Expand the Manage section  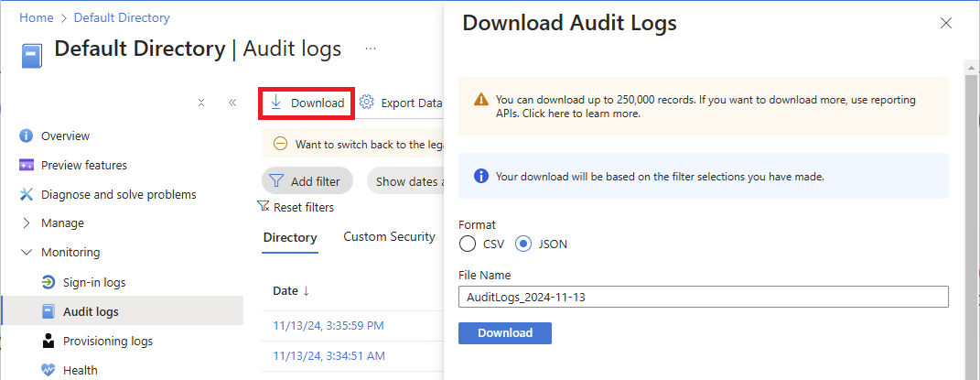(x=26, y=223)
